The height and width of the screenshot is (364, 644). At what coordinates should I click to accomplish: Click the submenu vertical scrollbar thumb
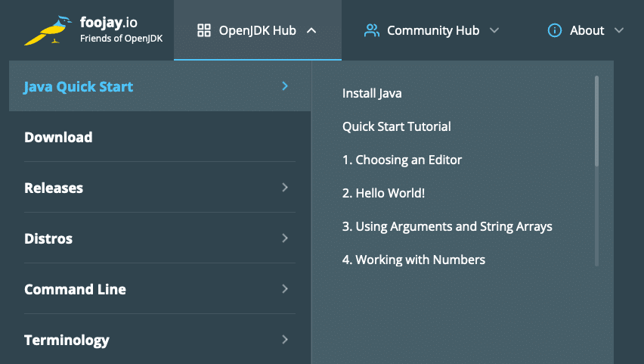coord(596,121)
